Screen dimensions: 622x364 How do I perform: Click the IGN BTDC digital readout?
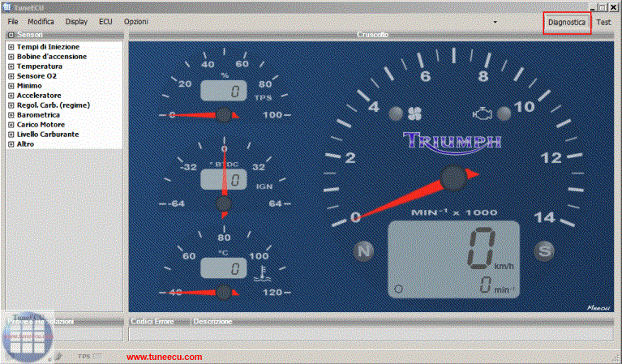click(224, 180)
